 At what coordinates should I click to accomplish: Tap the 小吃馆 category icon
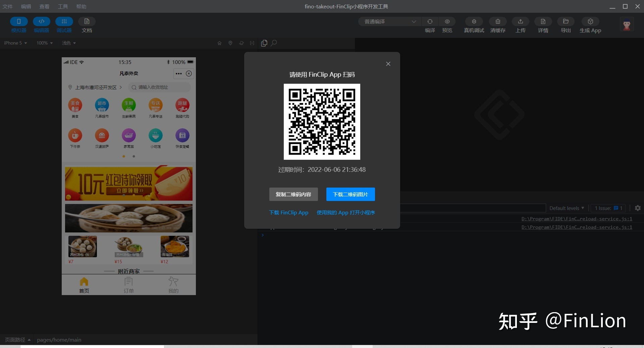[156, 135]
